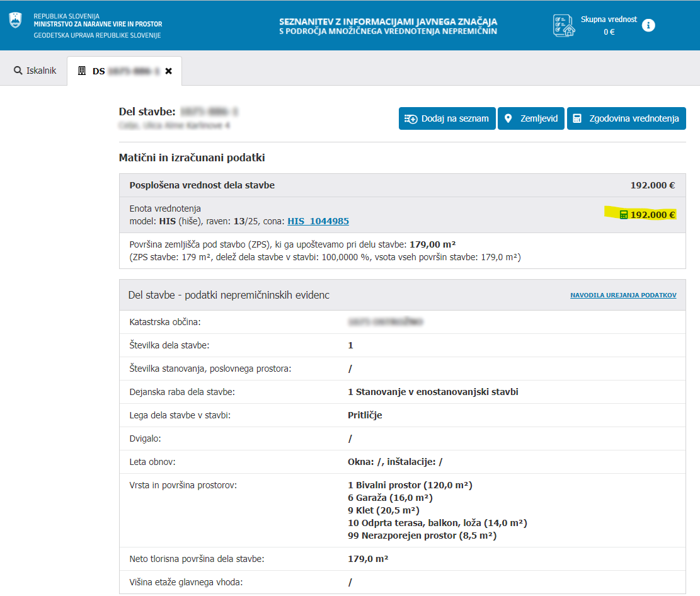
Task: Open green calculator icon beside 192.000 €
Action: [x=623, y=215]
